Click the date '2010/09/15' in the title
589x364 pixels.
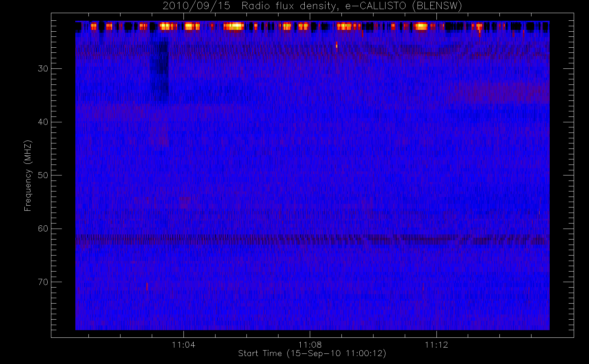tap(197, 6)
